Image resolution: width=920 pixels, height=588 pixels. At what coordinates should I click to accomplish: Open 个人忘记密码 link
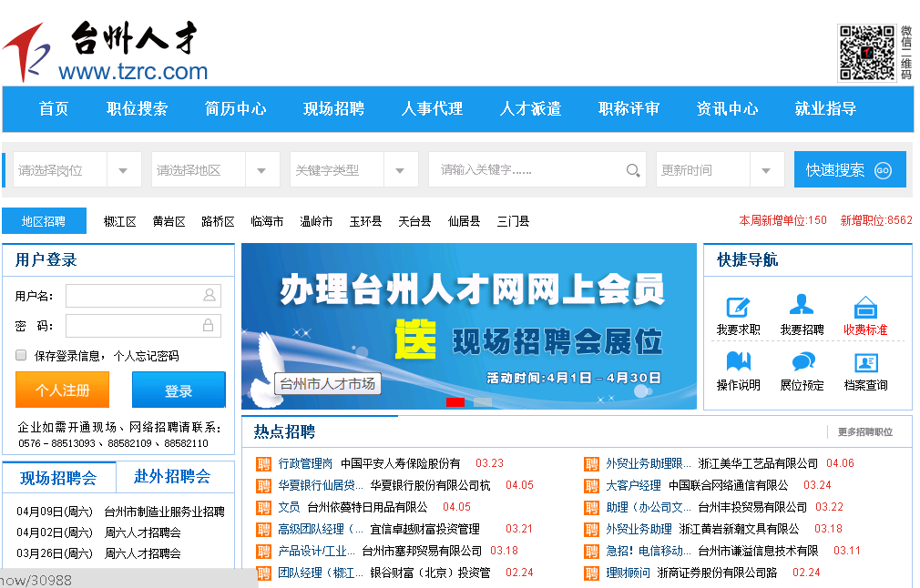coord(146,356)
